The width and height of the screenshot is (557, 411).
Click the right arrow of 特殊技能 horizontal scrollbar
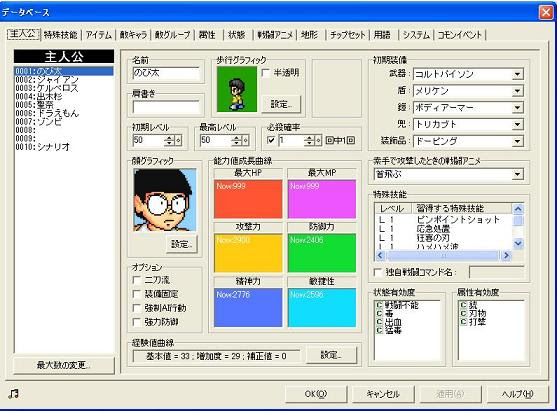(506, 255)
